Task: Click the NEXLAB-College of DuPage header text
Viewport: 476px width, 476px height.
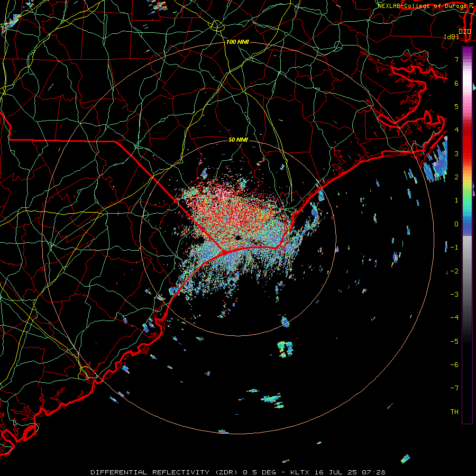Action: 423,6
